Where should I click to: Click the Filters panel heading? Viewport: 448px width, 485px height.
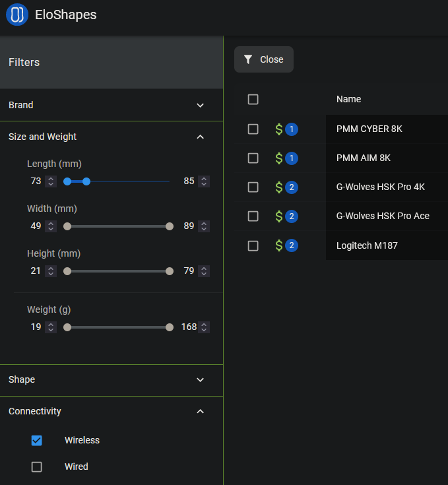pyautogui.click(x=24, y=62)
